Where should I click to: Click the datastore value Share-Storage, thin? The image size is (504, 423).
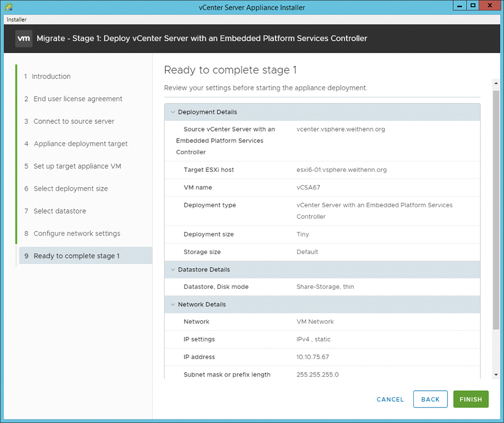click(325, 287)
